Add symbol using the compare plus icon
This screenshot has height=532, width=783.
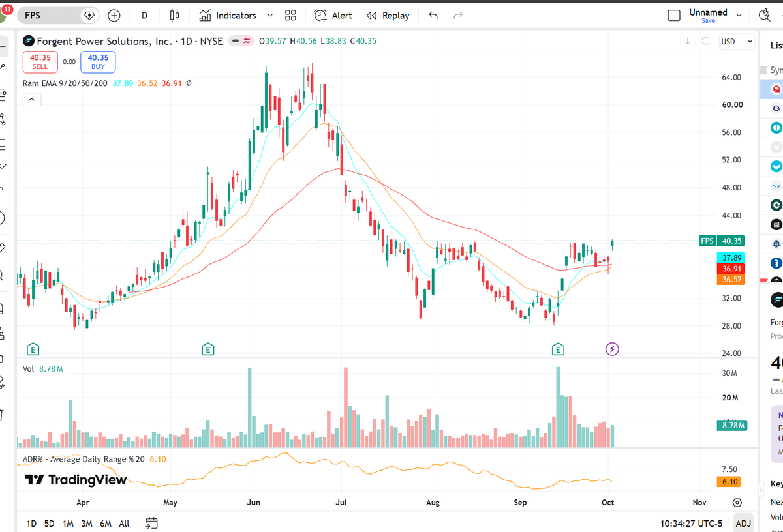[x=114, y=15]
